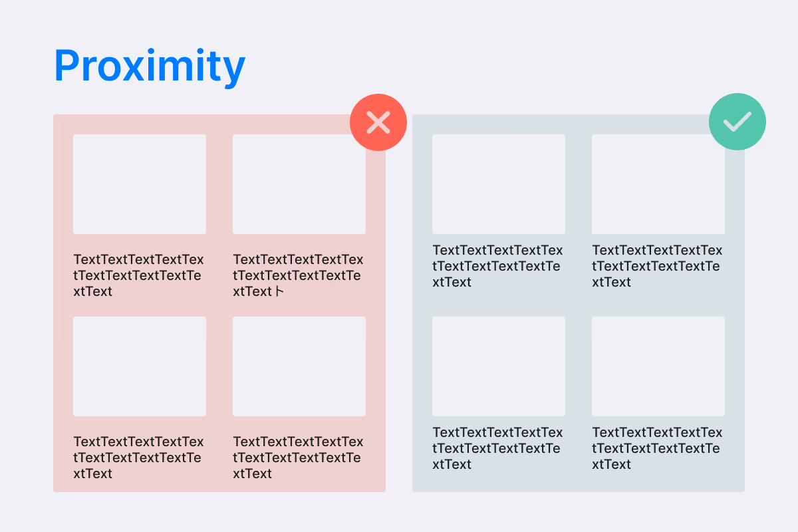798x532 pixels.
Task: Click bottom-right text caption in gray panel
Action: pyautogui.click(x=658, y=448)
